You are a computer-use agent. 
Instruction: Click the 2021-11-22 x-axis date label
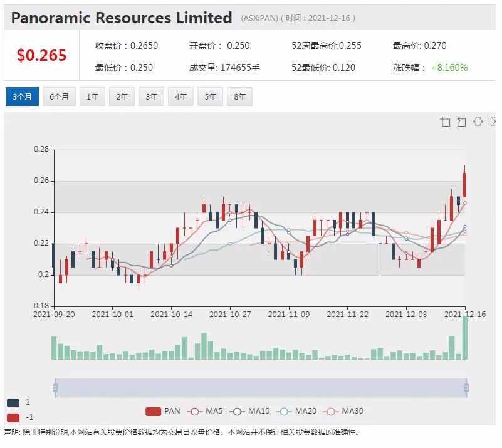[347, 315]
